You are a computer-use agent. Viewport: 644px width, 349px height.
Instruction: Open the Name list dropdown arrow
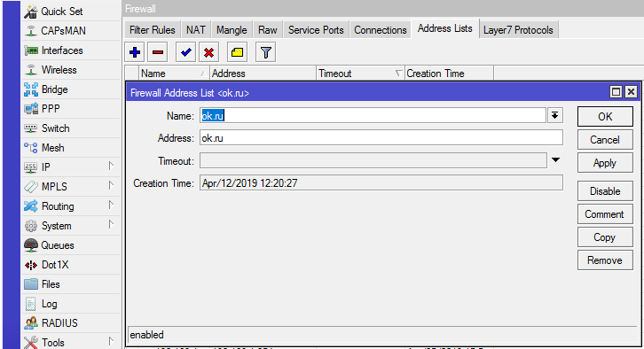555,116
